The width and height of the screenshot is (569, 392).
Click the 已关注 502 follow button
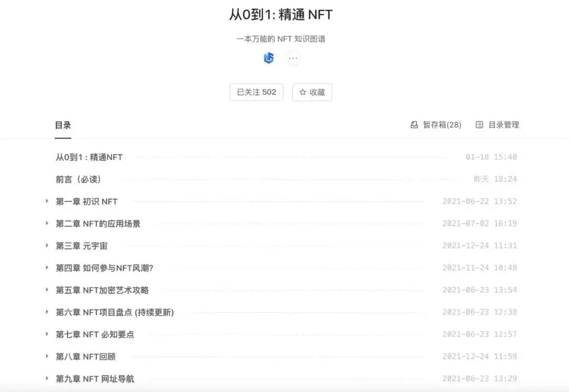pyautogui.click(x=256, y=92)
